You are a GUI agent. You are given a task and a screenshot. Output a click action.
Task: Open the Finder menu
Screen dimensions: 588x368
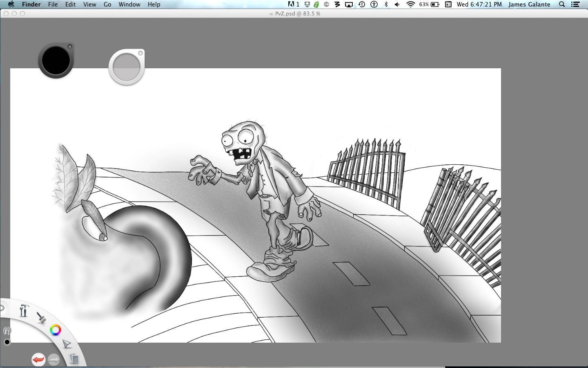(x=31, y=4)
